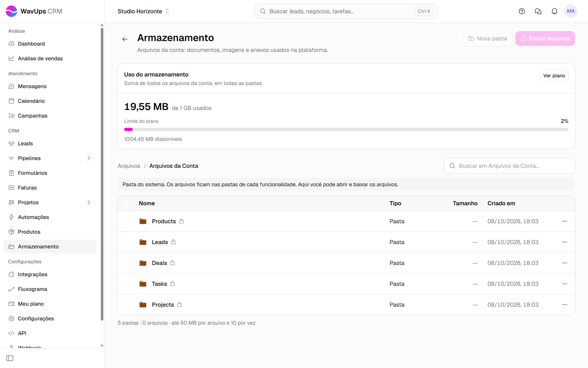This screenshot has height=368, width=588.
Task: Open the Products folder icon
Action: [x=143, y=221]
